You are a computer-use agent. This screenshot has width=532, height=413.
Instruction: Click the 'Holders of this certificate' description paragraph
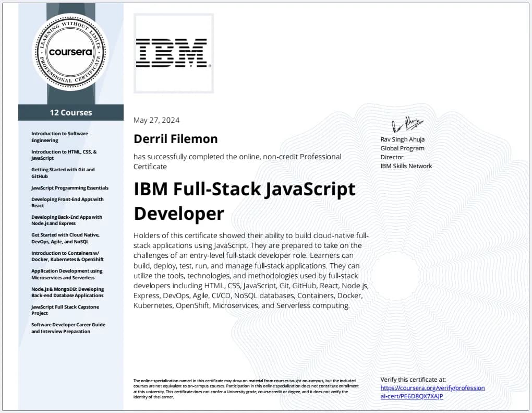click(x=251, y=270)
